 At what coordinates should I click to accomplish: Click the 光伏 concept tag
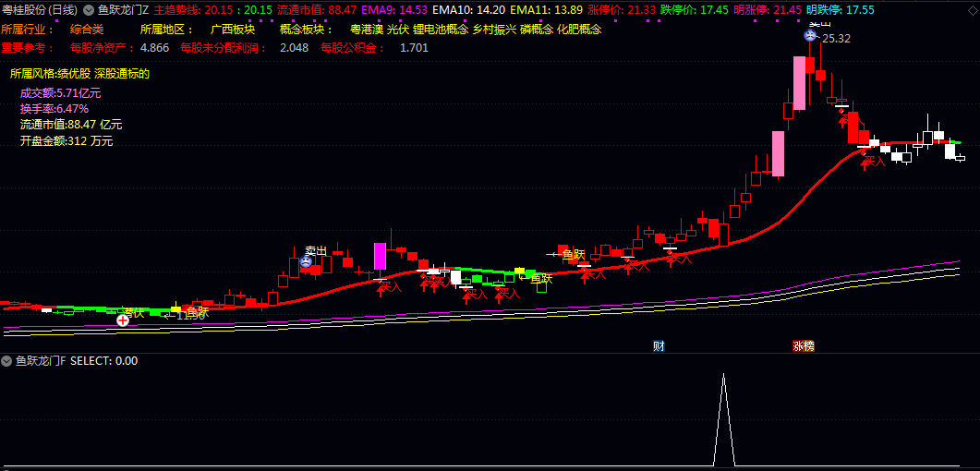(x=398, y=30)
